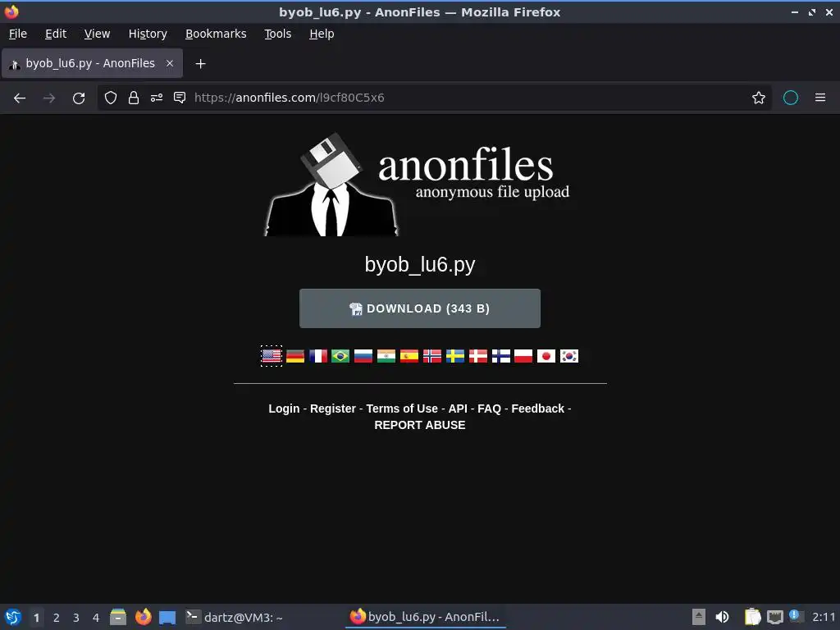Open the Feedback link
The height and width of the screenshot is (630, 840).
point(538,409)
